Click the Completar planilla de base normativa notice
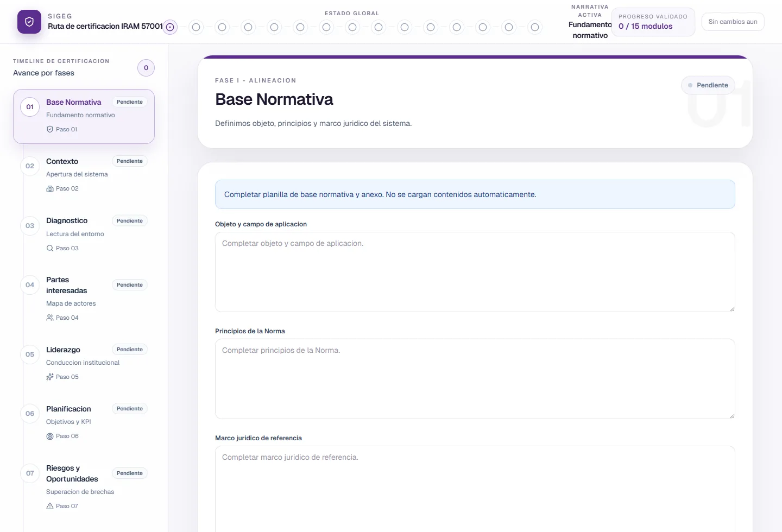Screen dimensions: 782x532 475,194
